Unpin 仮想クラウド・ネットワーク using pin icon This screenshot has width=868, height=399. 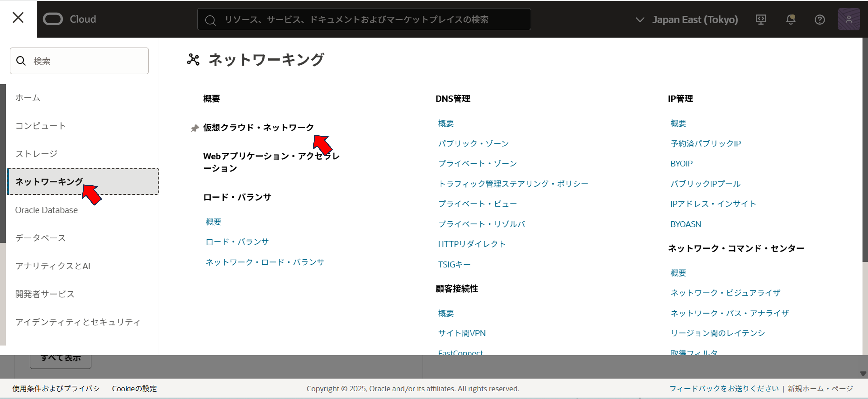click(195, 128)
